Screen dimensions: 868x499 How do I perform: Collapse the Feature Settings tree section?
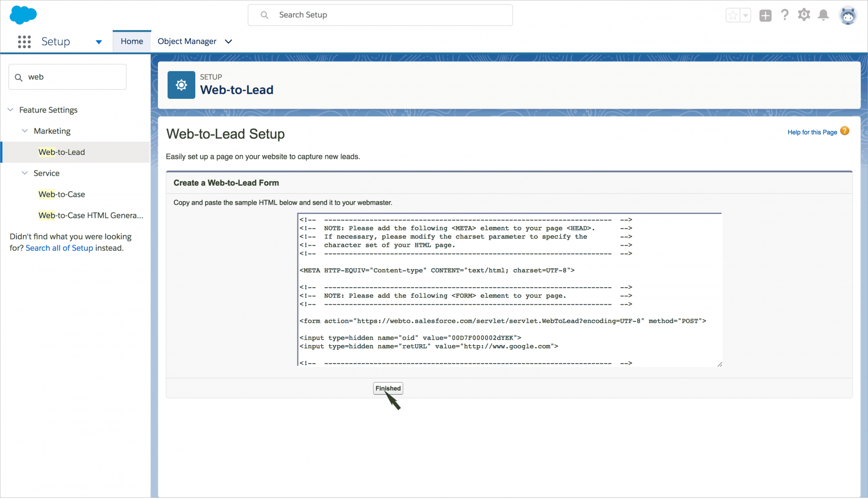coord(11,110)
